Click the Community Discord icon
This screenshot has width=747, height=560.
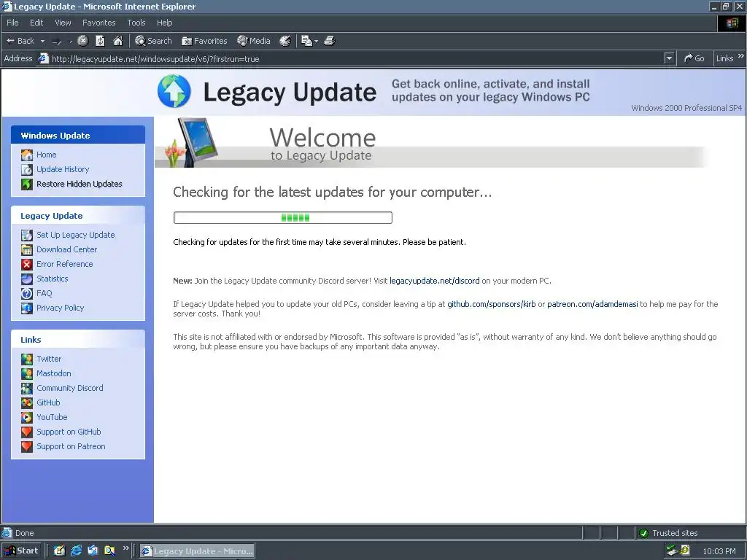(27, 388)
